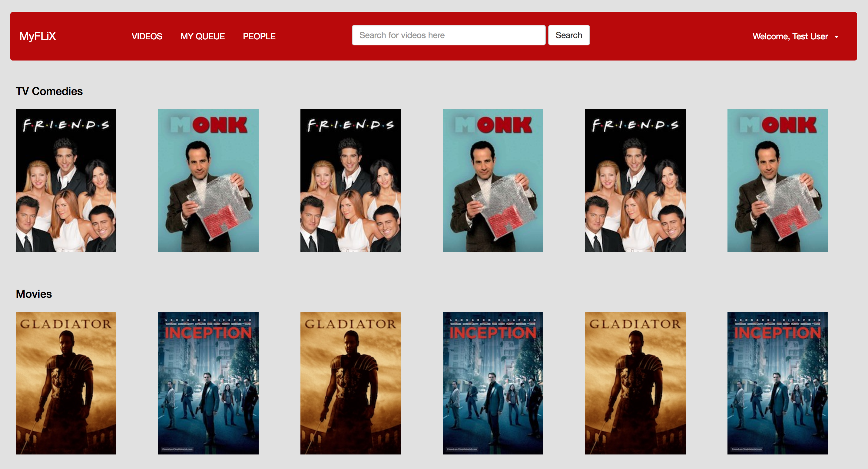Click the MyFLiX logo
This screenshot has height=469, width=868.
(37, 36)
